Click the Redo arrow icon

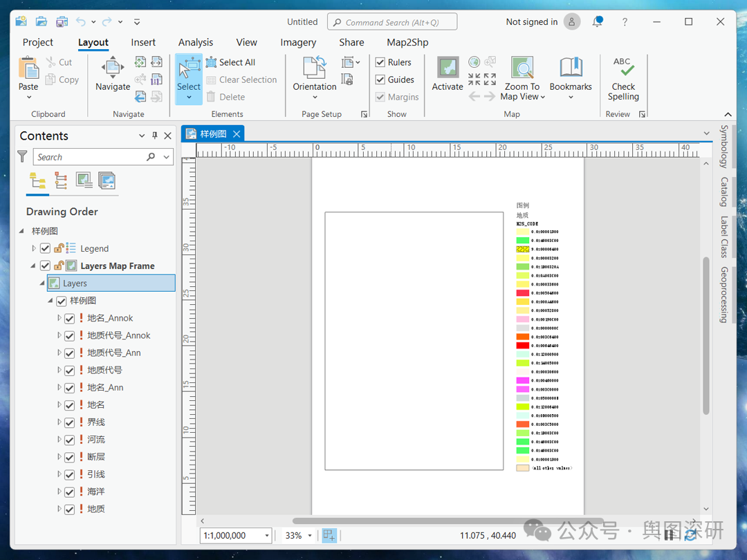point(107,21)
